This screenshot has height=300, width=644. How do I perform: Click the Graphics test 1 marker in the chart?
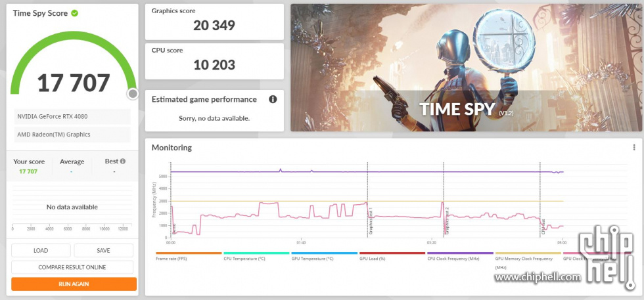coord(371,221)
